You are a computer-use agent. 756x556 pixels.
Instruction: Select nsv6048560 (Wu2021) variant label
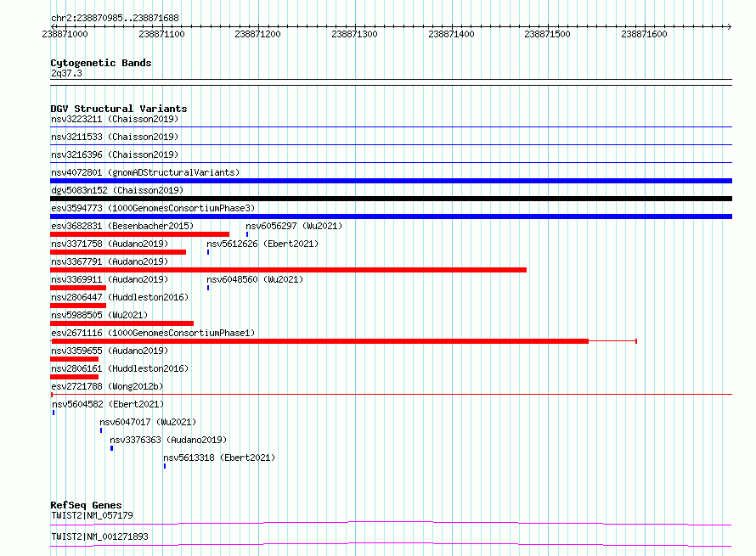point(255,279)
